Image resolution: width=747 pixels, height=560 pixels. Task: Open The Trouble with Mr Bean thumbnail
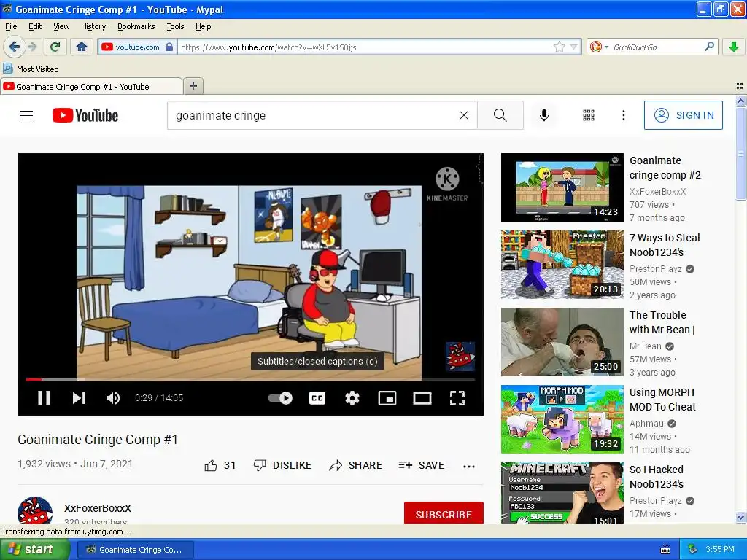(562, 342)
